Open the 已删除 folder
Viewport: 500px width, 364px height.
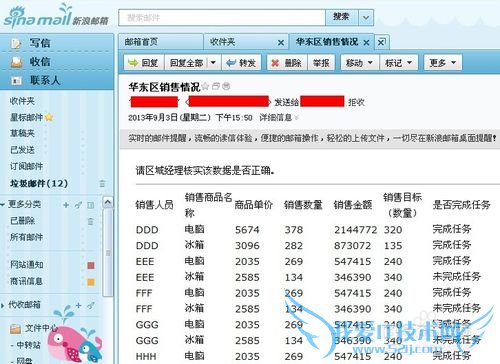click(22, 221)
